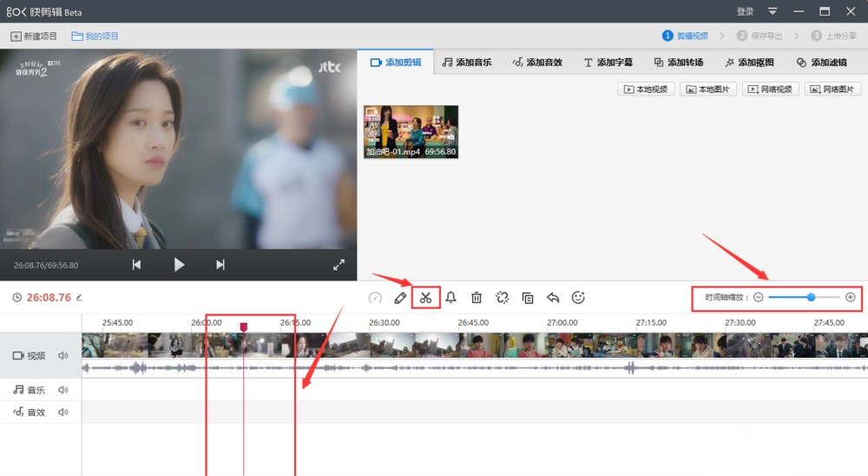Click the dashed-circle tool icon next to trash
Screen dimensions: 868x476
click(502, 298)
